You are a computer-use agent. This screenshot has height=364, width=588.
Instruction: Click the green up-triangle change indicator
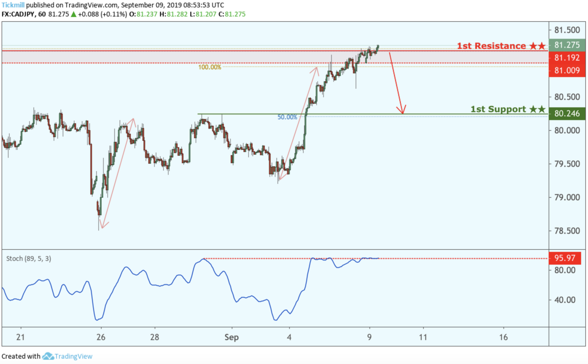coord(74,14)
